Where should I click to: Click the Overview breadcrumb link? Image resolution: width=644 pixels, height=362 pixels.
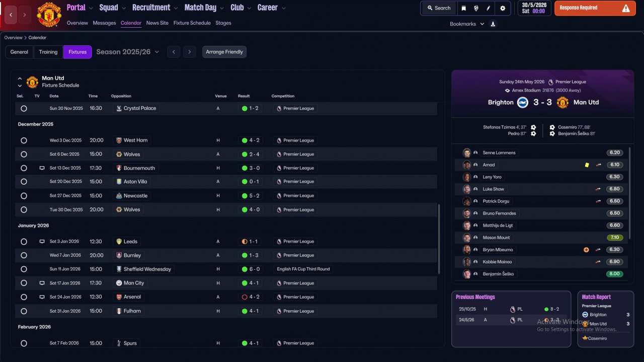pos(13,38)
